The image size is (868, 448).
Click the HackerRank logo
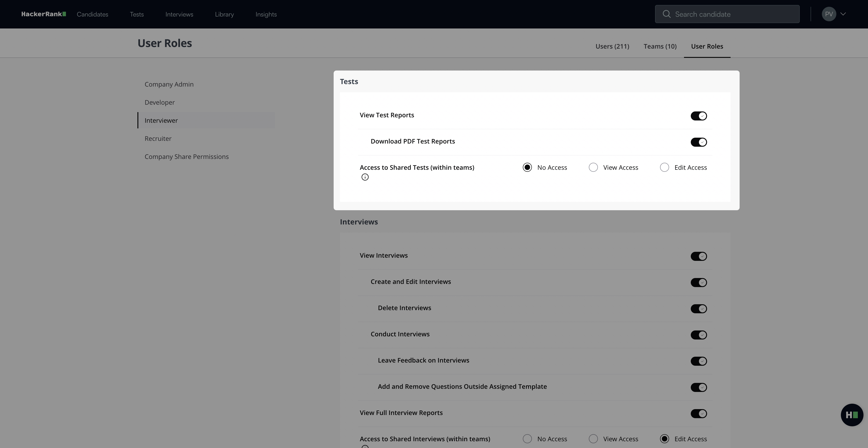43,14
